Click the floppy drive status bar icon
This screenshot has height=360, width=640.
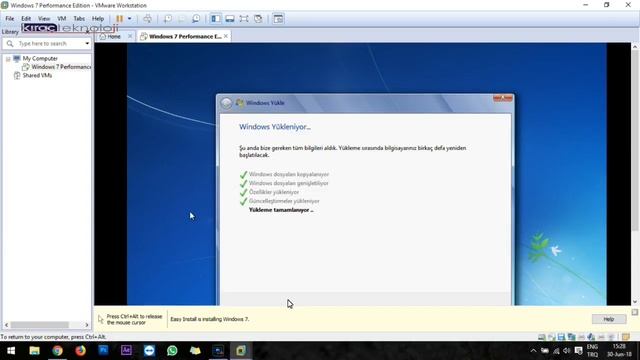pyautogui.click(x=561, y=337)
